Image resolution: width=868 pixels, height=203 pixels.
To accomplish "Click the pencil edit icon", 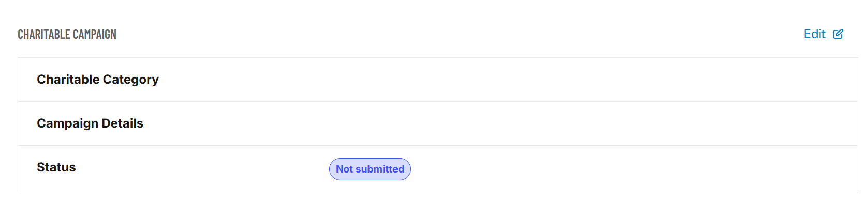I will (x=838, y=34).
